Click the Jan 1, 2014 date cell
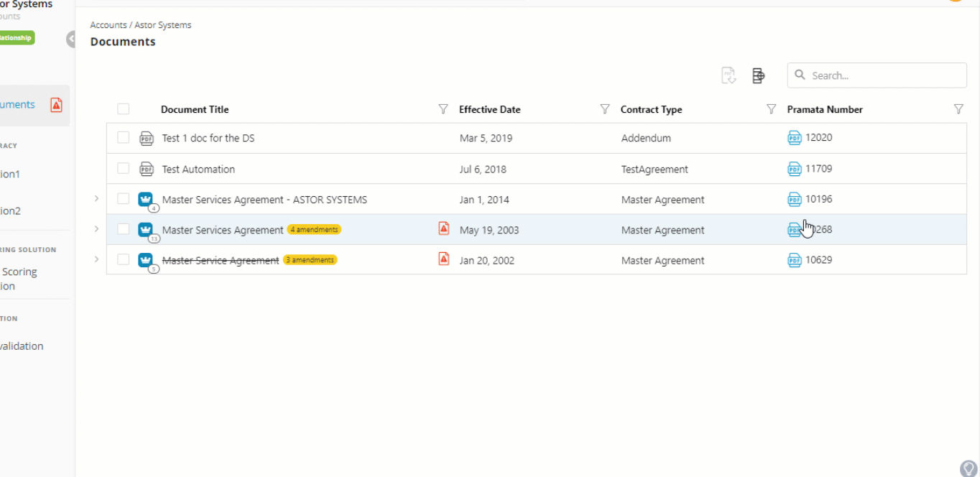Viewport: 980px width, 477px height. coord(484,200)
